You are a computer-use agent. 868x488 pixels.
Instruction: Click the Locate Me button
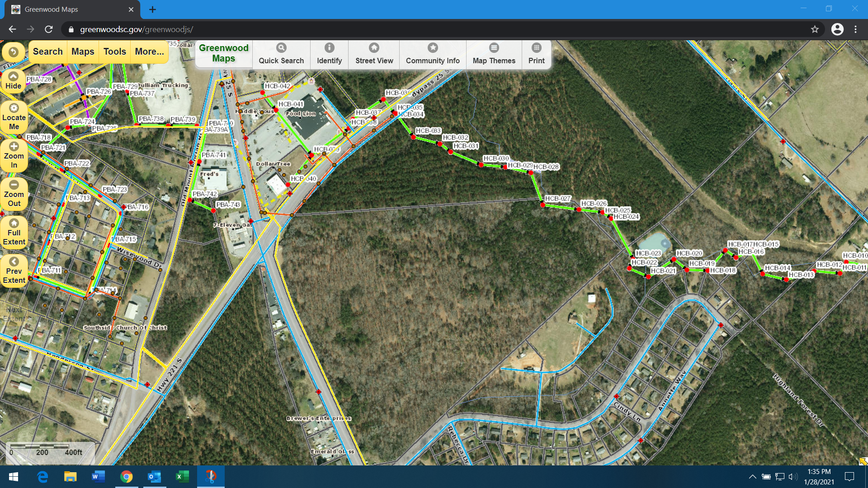pos(14,117)
